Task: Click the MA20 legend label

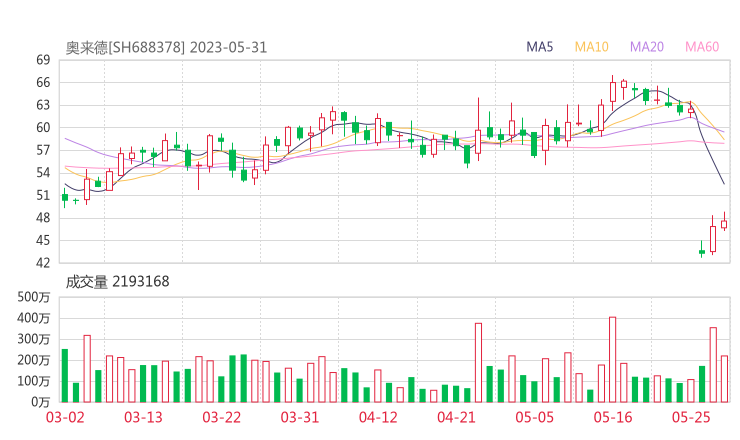Action: [x=647, y=47]
